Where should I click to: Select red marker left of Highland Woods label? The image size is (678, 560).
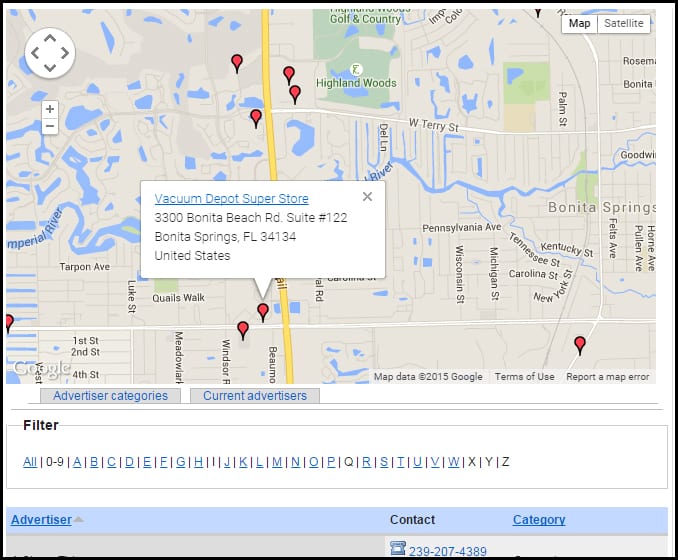(289, 75)
